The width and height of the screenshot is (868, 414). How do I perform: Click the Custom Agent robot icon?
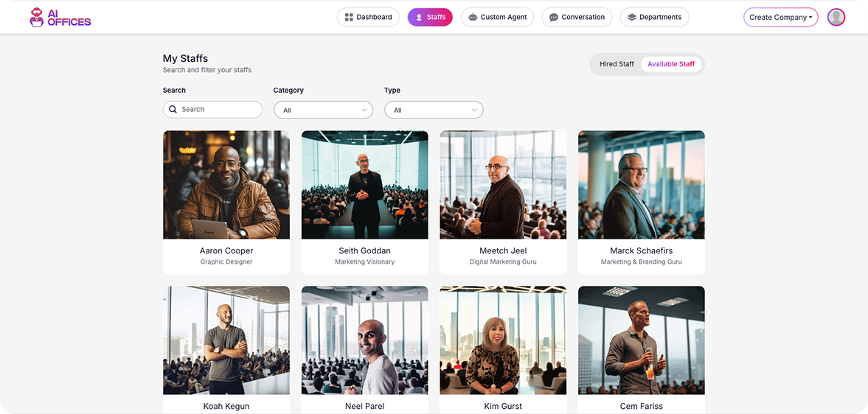473,18
